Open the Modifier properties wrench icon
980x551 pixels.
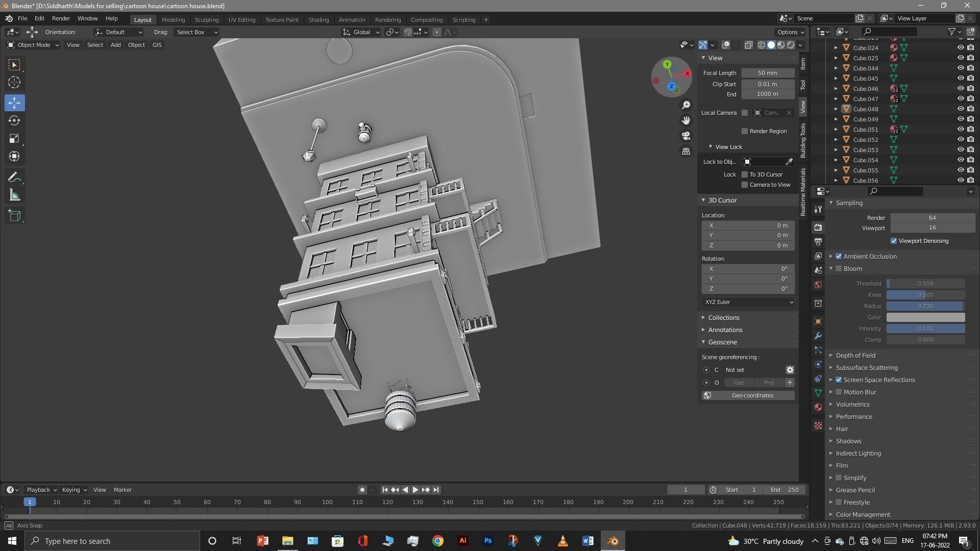click(818, 336)
